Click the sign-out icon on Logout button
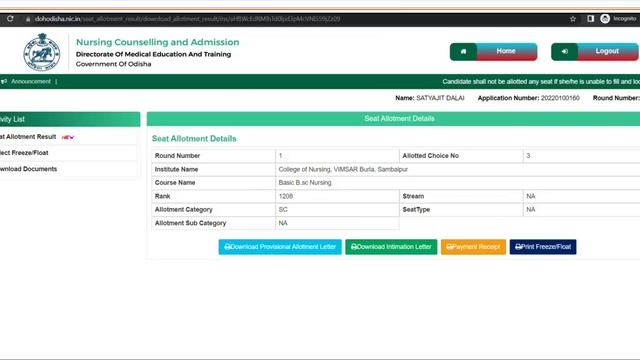This screenshot has width=640, height=360. coord(564,51)
